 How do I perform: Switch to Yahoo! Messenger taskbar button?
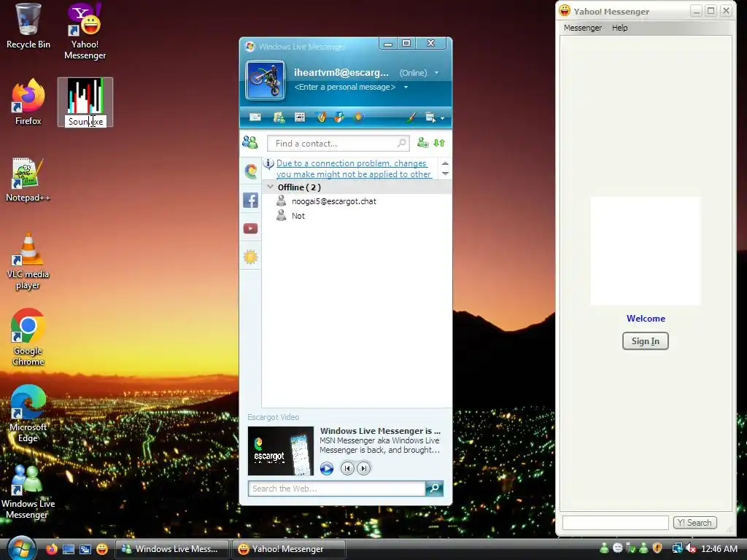pos(289,549)
